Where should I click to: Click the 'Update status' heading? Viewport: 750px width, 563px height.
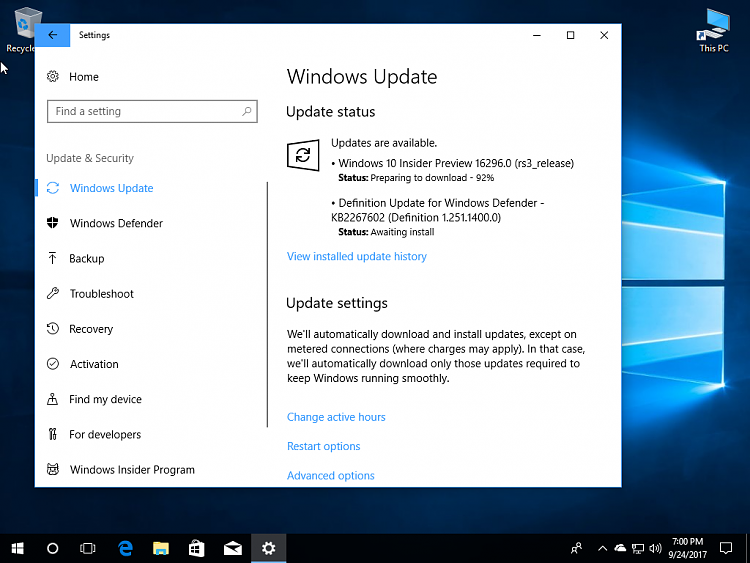pos(331,112)
